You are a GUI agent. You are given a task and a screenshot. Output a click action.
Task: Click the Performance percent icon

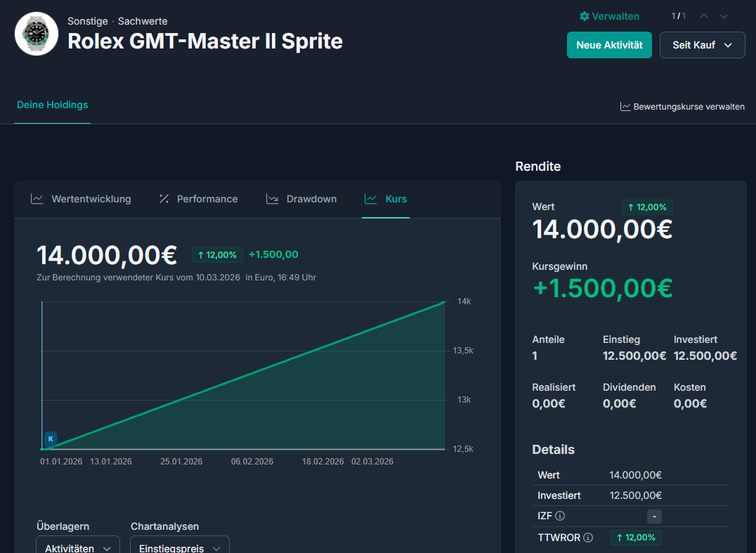pos(164,199)
